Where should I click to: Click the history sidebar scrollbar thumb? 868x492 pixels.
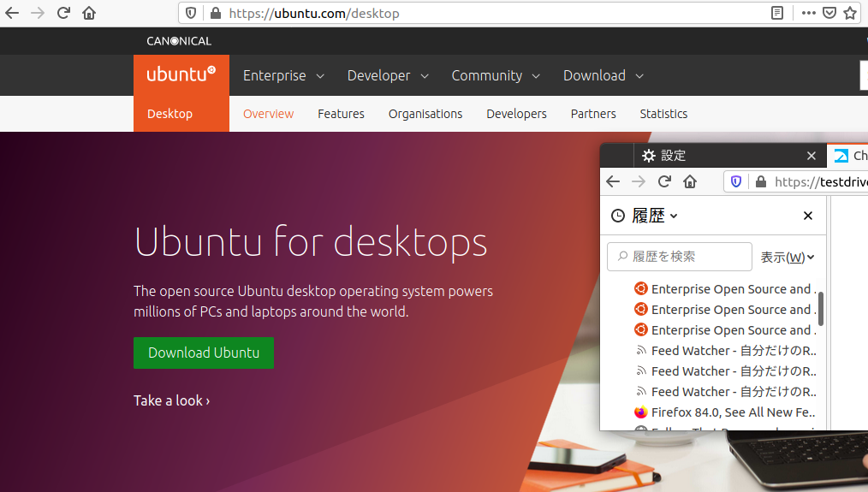pos(821,309)
